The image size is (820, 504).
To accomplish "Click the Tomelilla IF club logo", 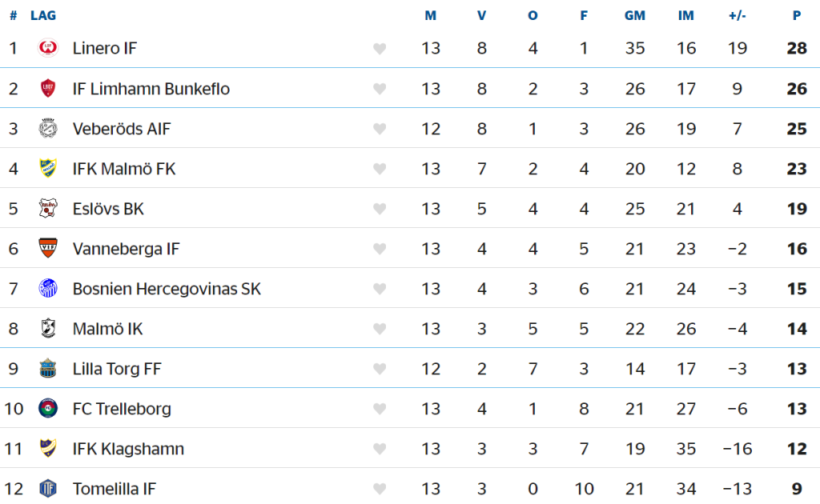I will (48, 488).
